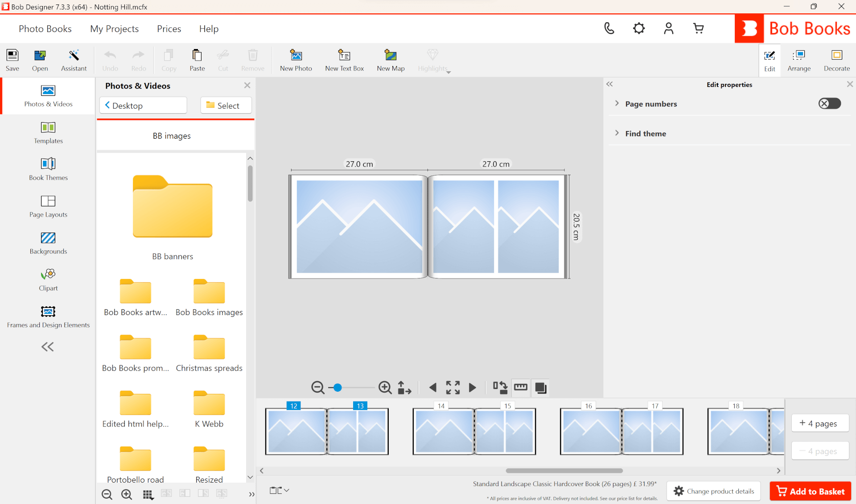Toggle fullscreen view of the spread
This screenshot has height=504, width=856.
coord(453,387)
